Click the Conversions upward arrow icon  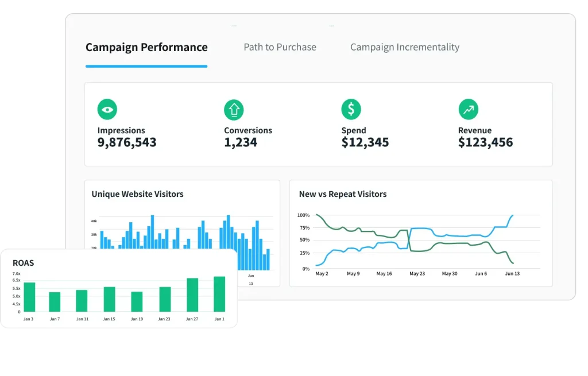click(x=234, y=109)
